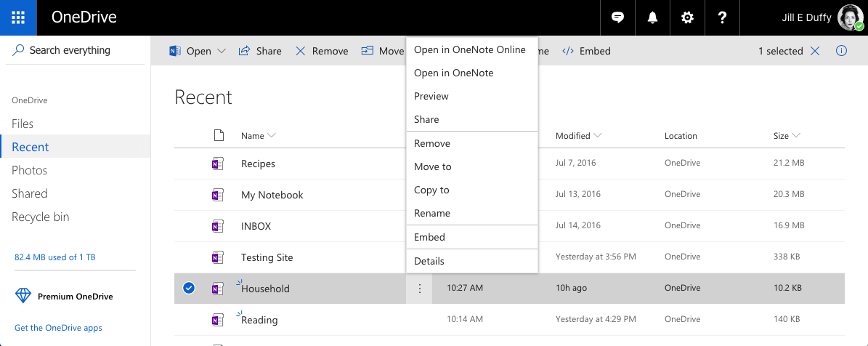The image size is (868, 346).
Task: Open the My Notebook name
Action: pos(272,195)
